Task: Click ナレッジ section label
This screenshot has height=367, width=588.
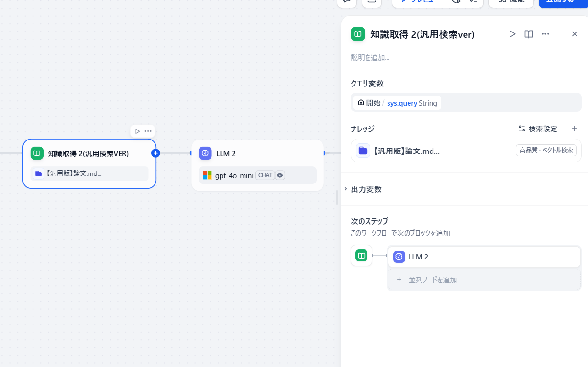Action: click(363, 129)
